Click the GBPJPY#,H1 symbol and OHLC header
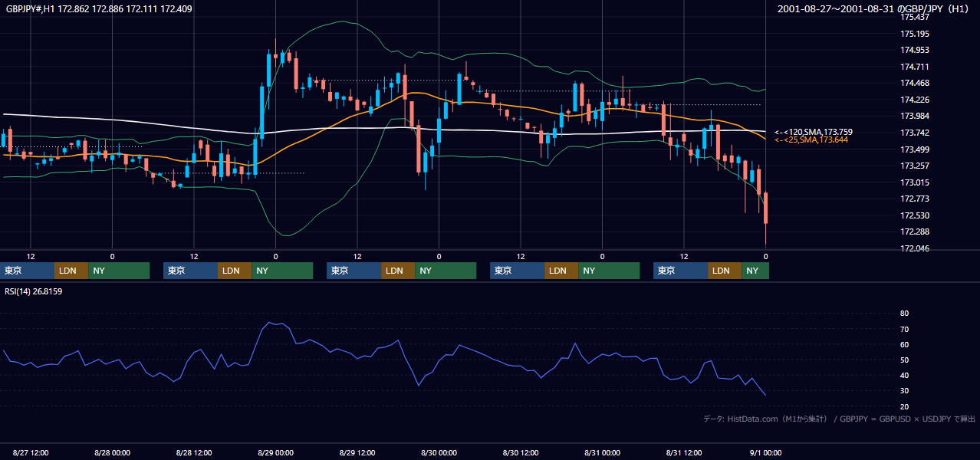Screen dimensions: 980x460 click(x=99, y=9)
